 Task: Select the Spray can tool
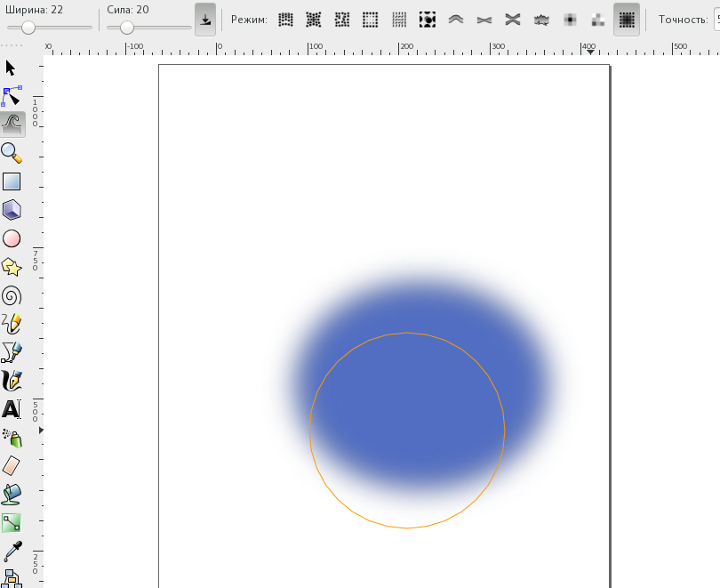pos(12,438)
